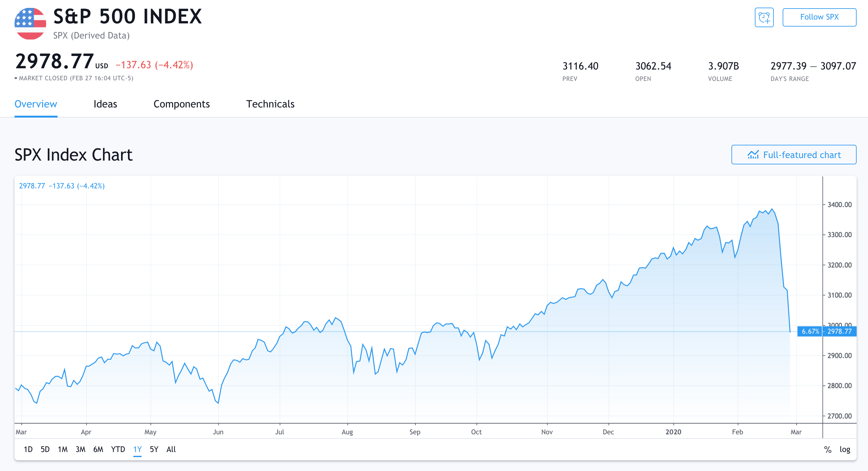The height and width of the screenshot is (471, 868).
Task: Click the MARKET CLOSED status text
Action: (76, 78)
